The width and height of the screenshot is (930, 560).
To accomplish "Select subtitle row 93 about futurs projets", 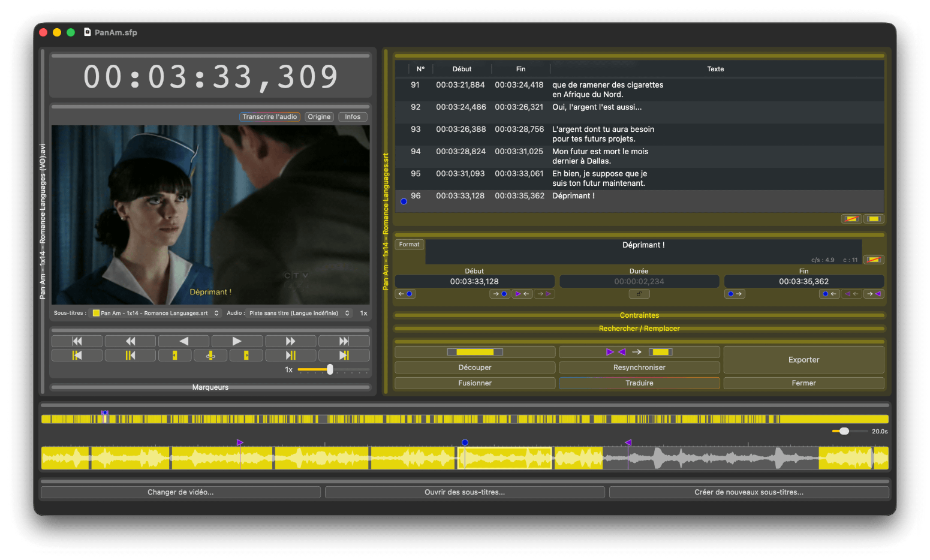I will tap(639, 134).
